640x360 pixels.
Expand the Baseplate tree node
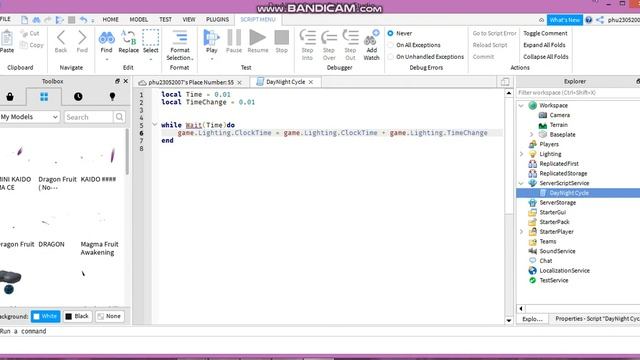pyautogui.click(x=531, y=134)
